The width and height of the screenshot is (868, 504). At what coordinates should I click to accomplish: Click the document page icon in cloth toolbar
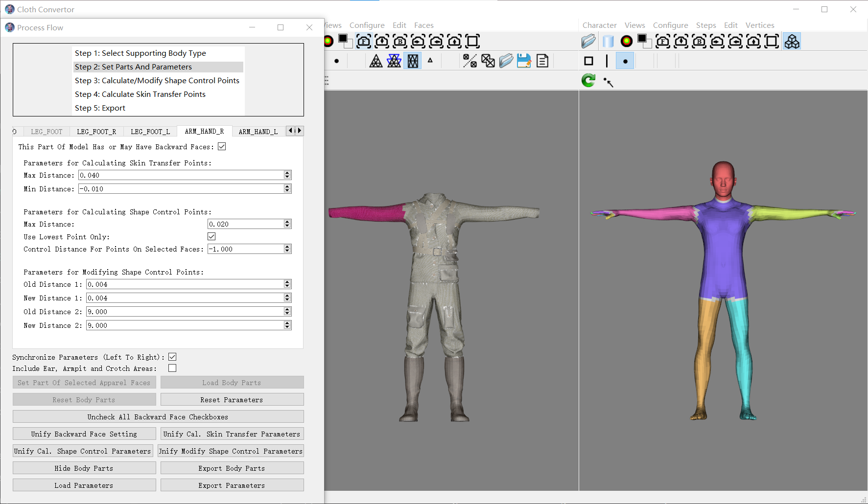click(x=542, y=61)
